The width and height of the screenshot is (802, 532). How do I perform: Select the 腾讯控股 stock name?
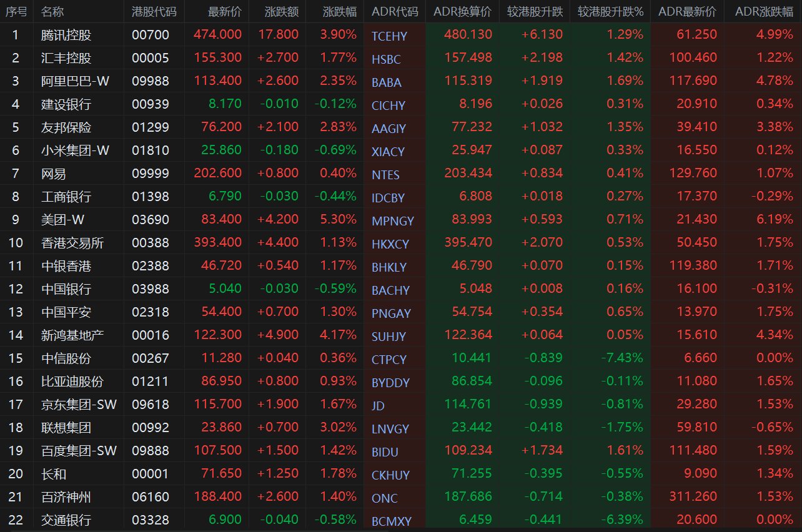66,35
